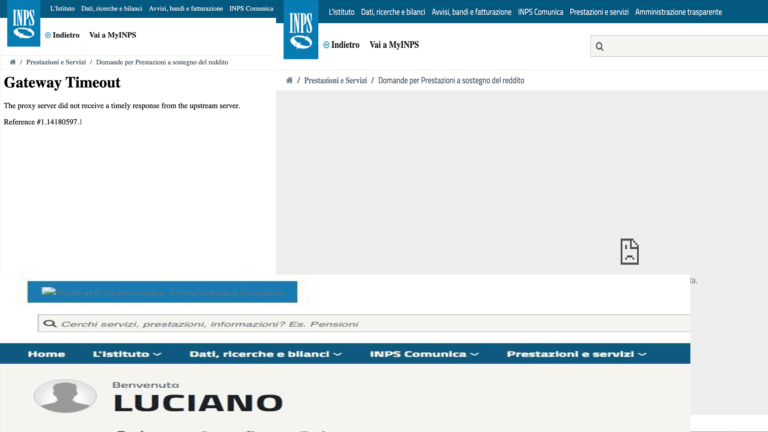
Task: Click Benvenuto greeting text
Action: [x=145, y=385]
